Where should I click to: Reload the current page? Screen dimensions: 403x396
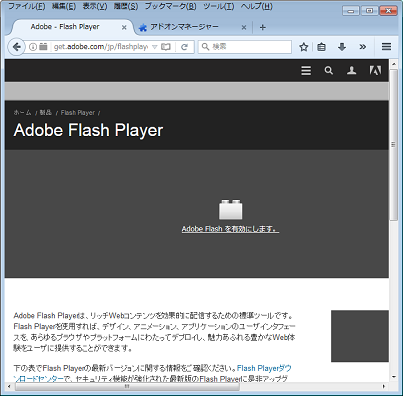(x=184, y=47)
